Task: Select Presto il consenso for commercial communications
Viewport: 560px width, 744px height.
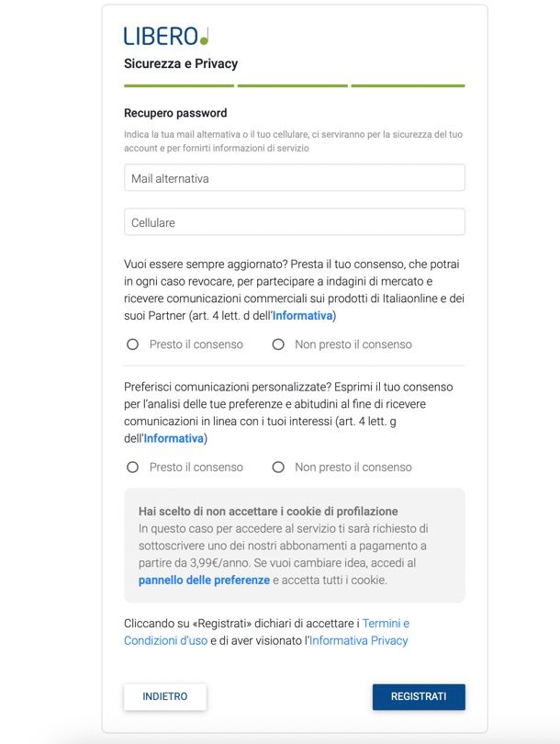Action: coord(132,344)
